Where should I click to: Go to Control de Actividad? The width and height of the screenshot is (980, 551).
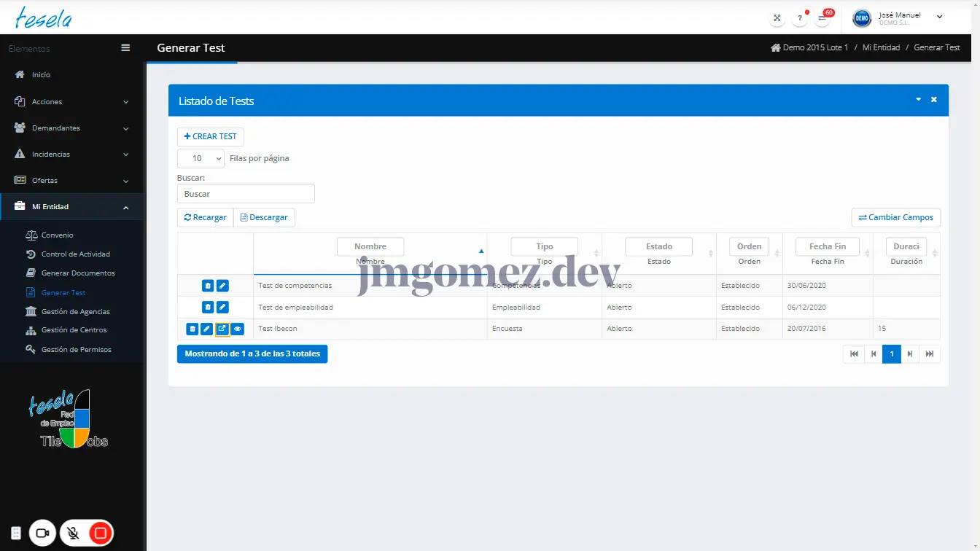[x=75, y=254]
